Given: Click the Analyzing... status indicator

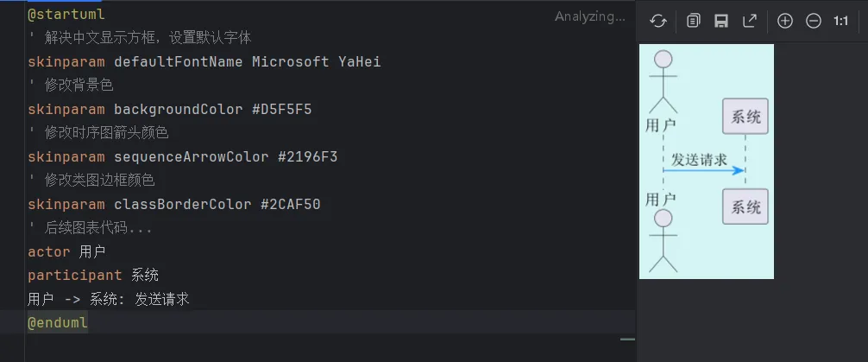Looking at the screenshot, I should [x=589, y=16].
